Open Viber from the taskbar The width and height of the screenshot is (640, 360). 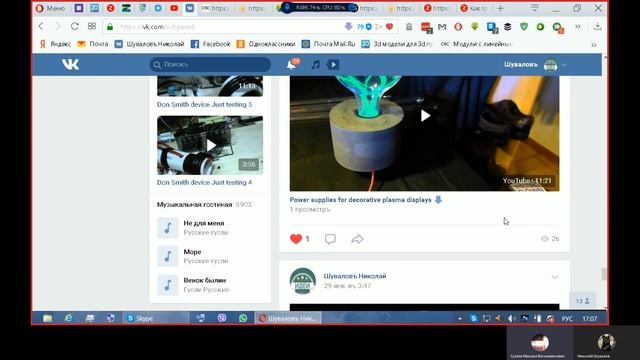(x=222, y=318)
